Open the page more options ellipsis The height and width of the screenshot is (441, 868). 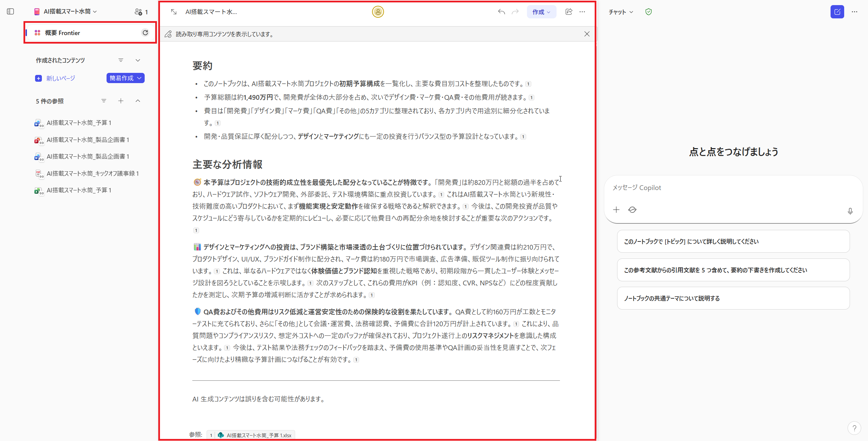coord(582,12)
